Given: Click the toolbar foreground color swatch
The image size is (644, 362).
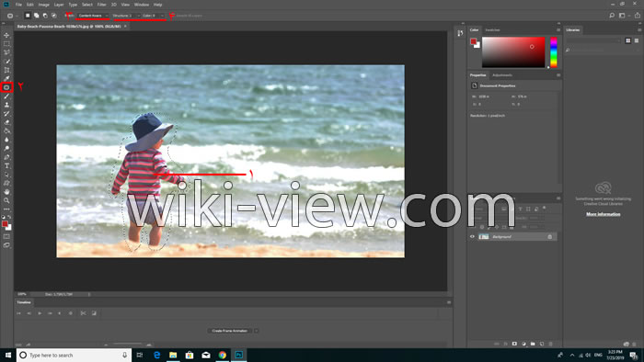Looking at the screenshot, I should click(x=5, y=223).
